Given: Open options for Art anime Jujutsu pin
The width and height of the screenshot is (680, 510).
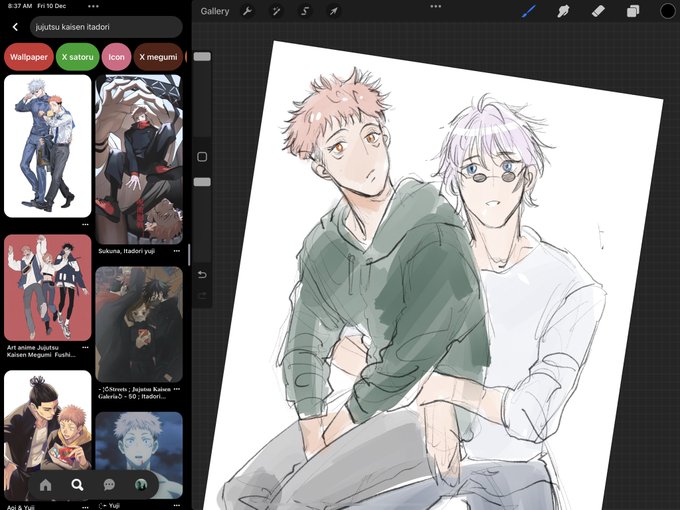Looking at the screenshot, I should (85, 347).
